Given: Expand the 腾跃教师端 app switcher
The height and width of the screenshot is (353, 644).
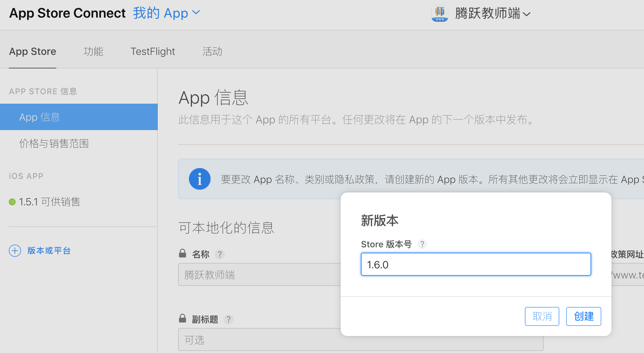Looking at the screenshot, I should 493,14.
